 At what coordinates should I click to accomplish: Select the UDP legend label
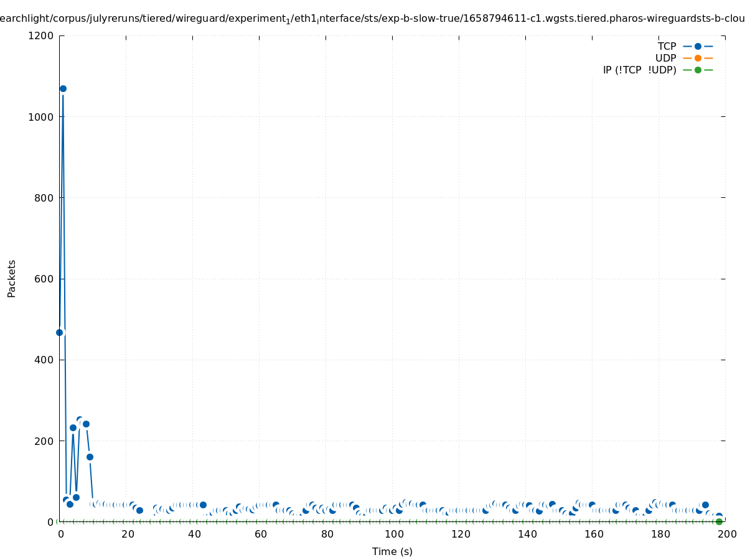[665, 58]
